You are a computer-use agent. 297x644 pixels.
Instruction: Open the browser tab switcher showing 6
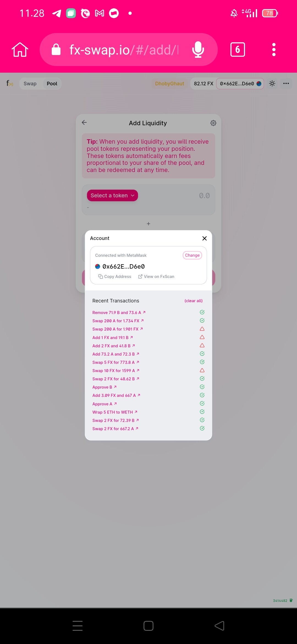[x=238, y=50]
